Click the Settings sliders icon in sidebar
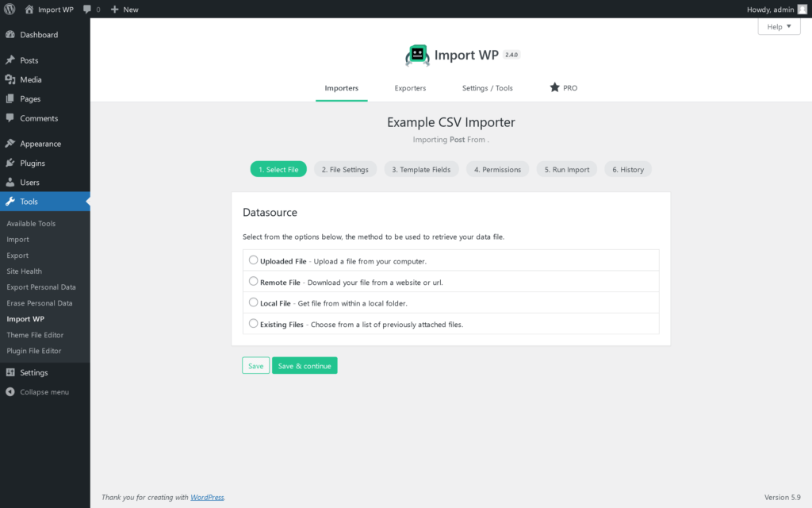 point(10,372)
